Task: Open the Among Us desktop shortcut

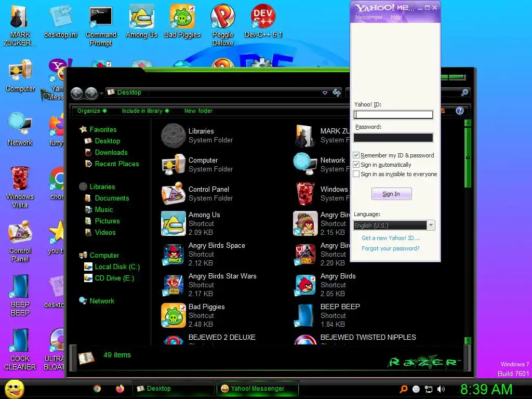Action: click(x=141, y=21)
